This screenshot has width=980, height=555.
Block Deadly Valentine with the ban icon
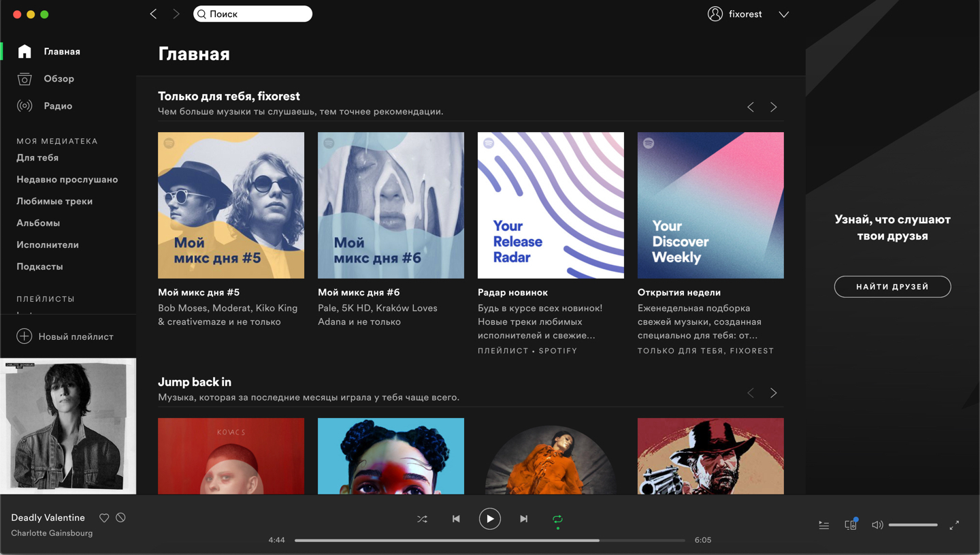click(120, 518)
